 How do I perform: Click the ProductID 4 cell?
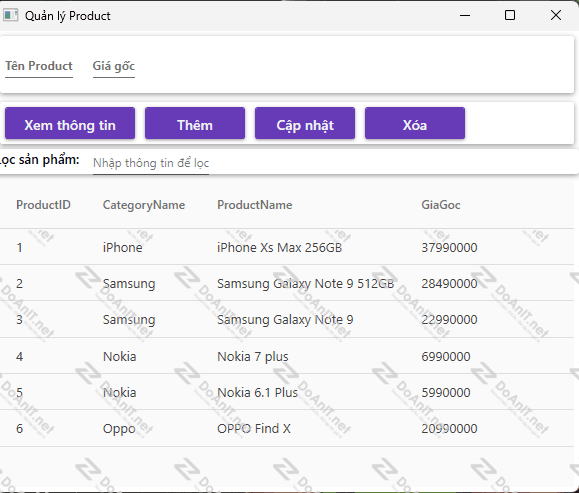(20, 357)
